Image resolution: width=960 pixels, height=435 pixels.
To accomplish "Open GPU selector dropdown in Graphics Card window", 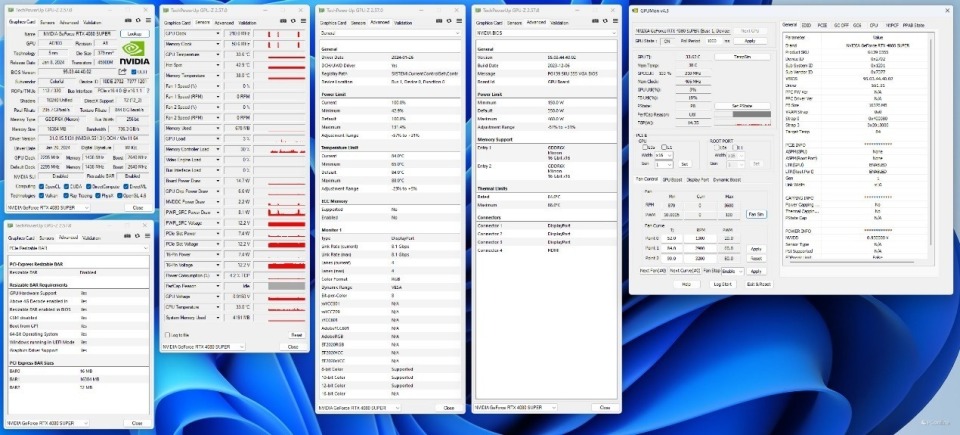I will (48, 208).
